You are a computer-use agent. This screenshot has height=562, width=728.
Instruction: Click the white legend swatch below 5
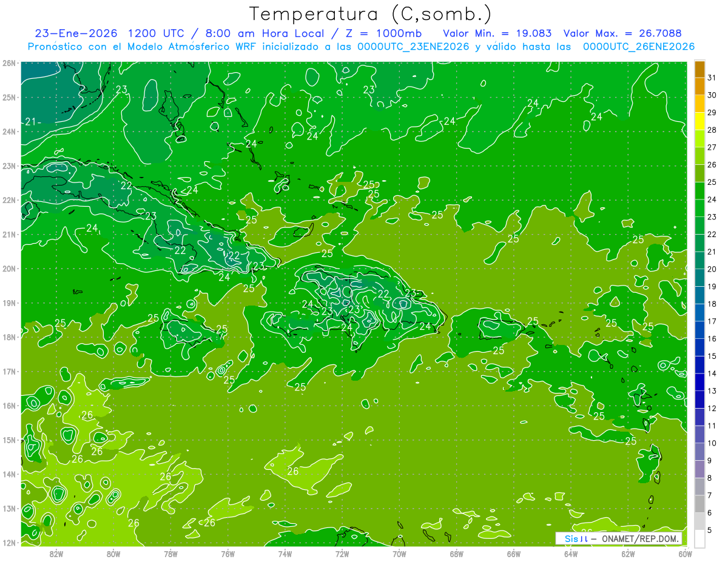699,538
